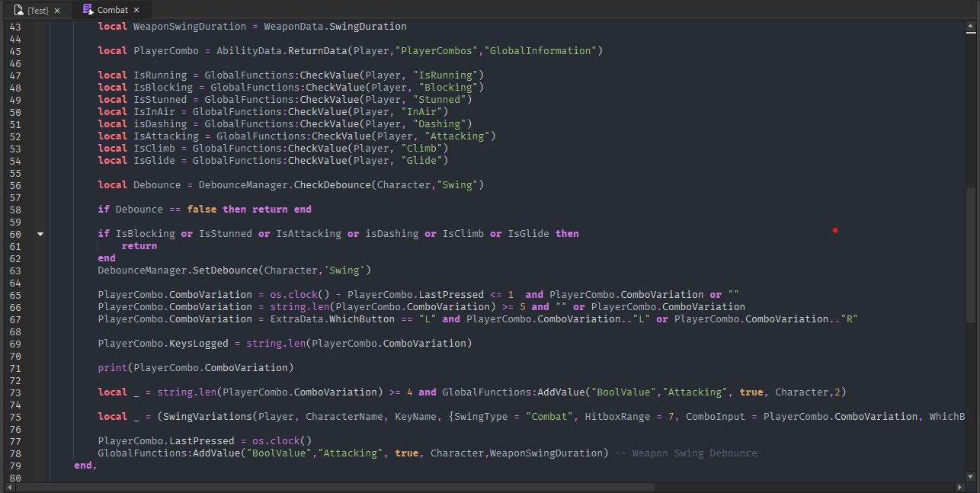Click the "Climb" string on line 53
Viewport: 980px width, 493px height.
[421, 149]
